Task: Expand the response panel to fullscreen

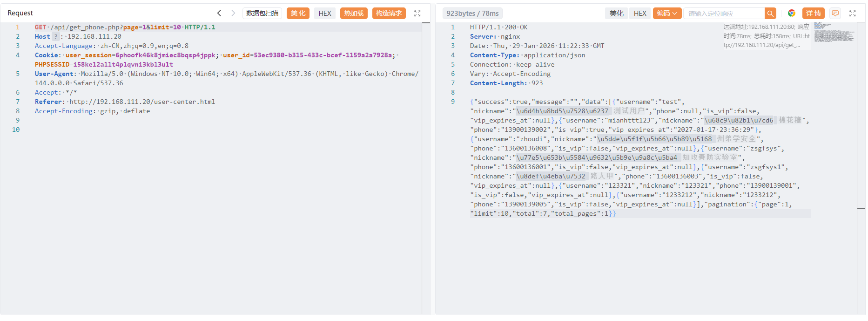Action: (853, 14)
